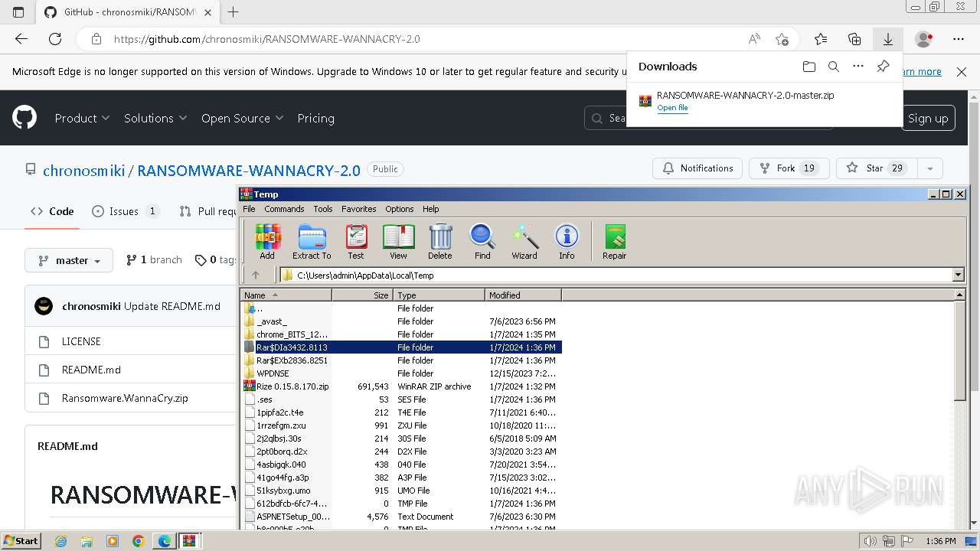This screenshot has width=980, height=551.
Task: Sort by the Name column header
Action: 286,295
